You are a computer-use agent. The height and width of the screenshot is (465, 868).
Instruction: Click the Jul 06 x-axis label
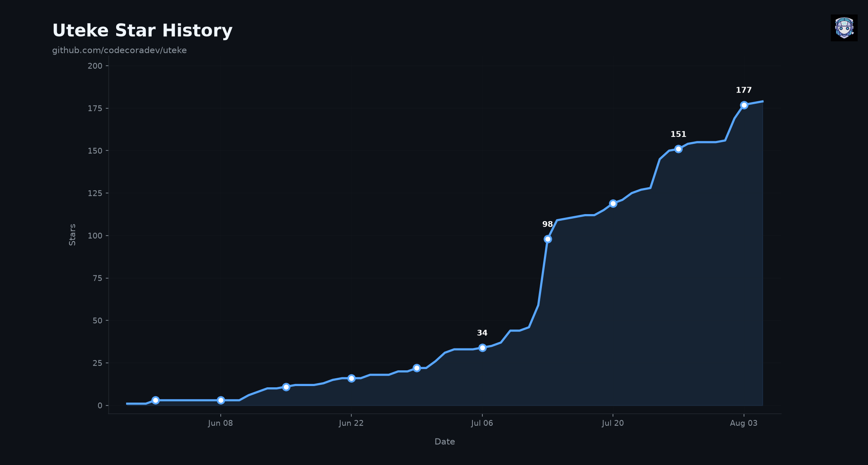pos(482,423)
